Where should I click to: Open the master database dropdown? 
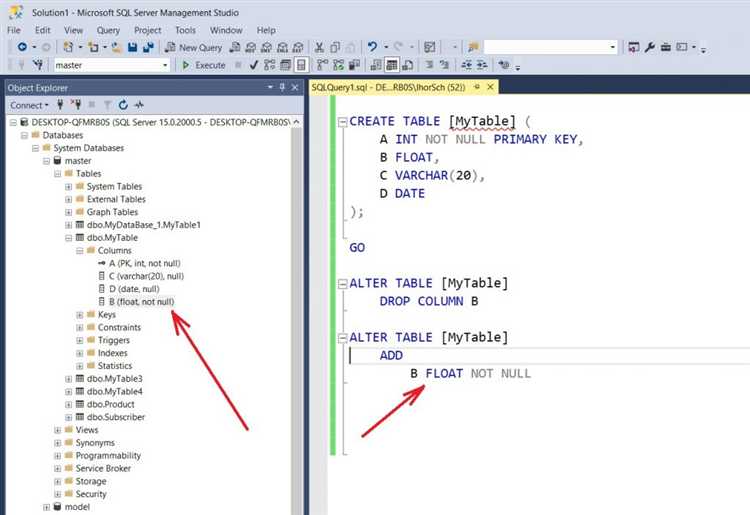click(165, 65)
